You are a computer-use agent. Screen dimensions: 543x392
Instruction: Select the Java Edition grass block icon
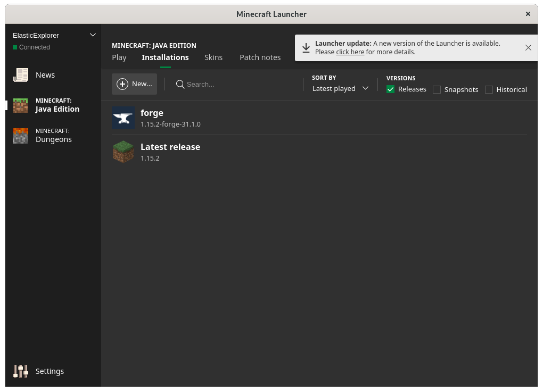(x=20, y=105)
